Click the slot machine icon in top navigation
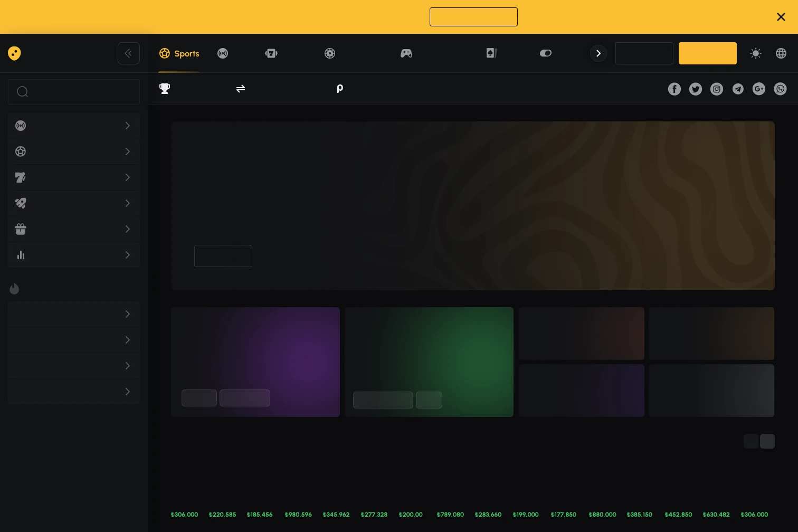The width and height of the screenshot is (798, 532). coord(271,53)
